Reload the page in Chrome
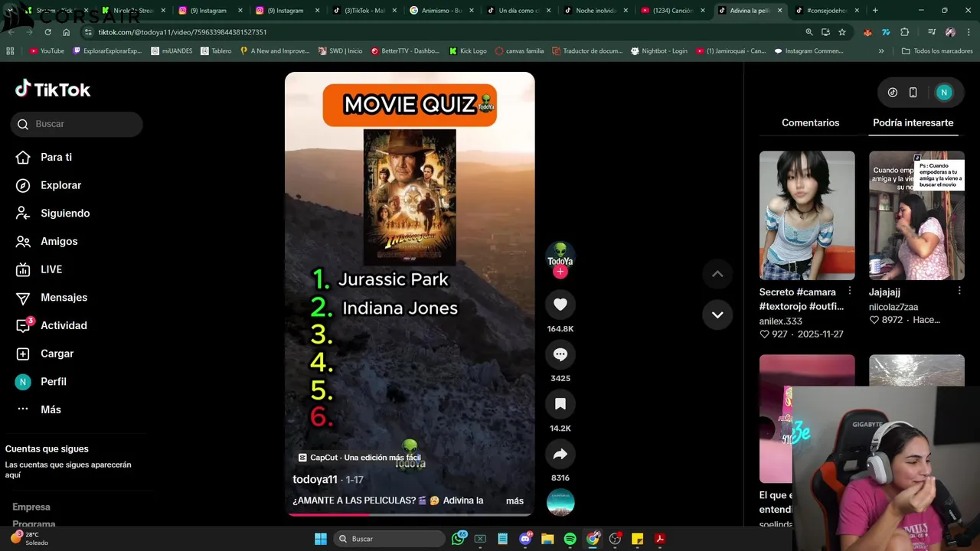980x551 pixels. click(x=48, y=32)
